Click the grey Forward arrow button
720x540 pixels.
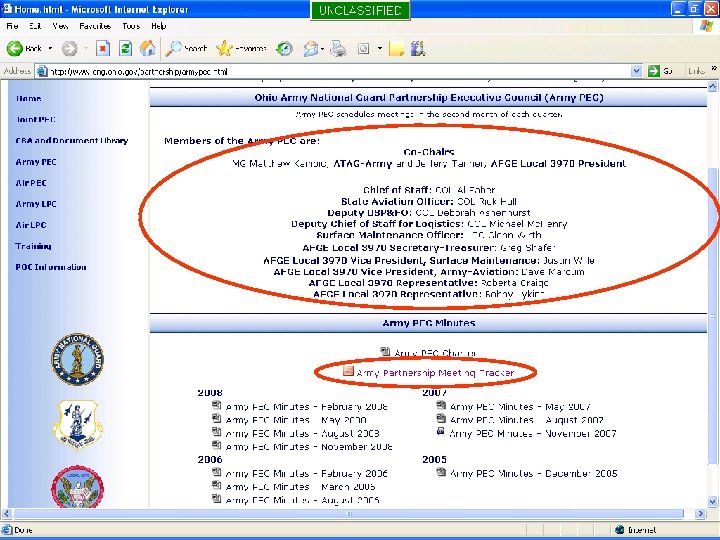(x=70, y=48)
